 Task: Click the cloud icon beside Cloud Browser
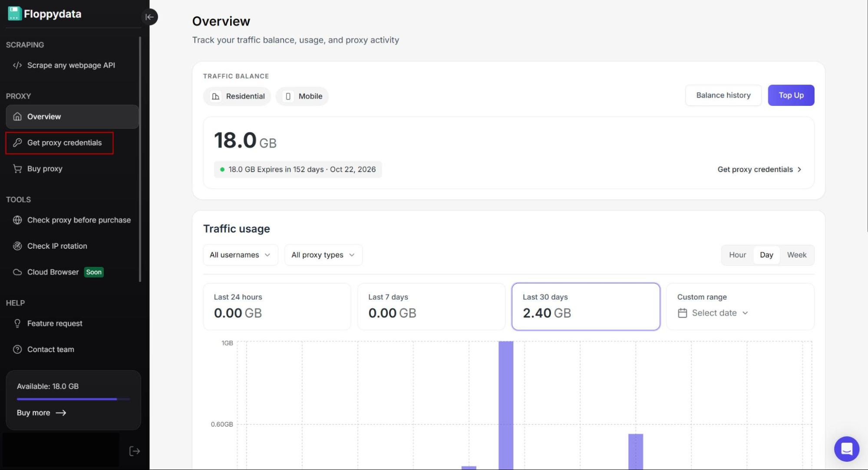pos(17,272)
